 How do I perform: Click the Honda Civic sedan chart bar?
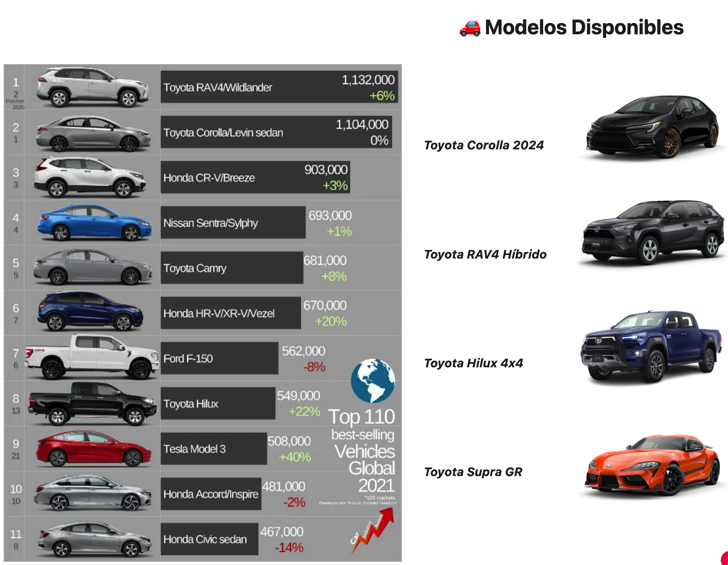click(x=209, y=539)
